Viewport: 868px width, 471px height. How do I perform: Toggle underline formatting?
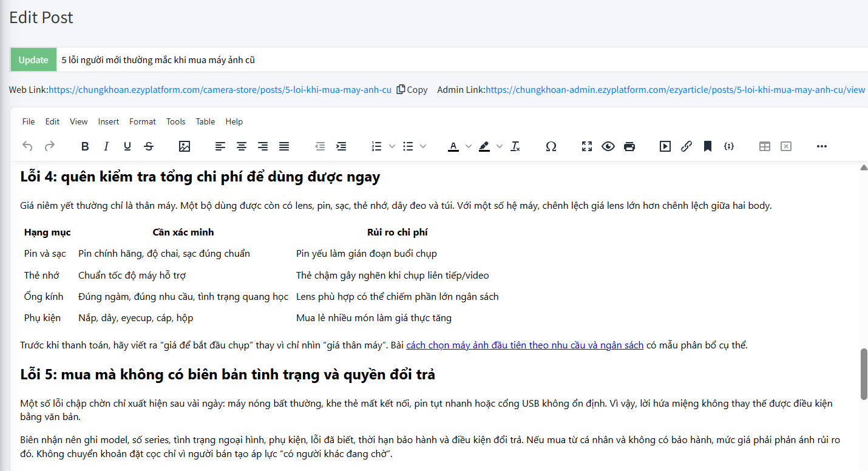click(127, 146)
